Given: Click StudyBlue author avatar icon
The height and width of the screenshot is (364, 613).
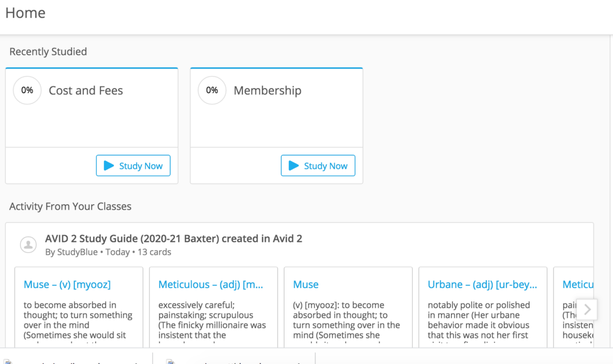Looking at the screenshot, I should (28, 245).
